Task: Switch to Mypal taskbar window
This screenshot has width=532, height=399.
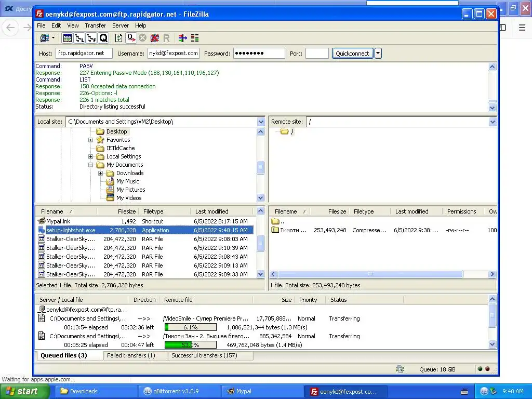Action: click(262, 391)
